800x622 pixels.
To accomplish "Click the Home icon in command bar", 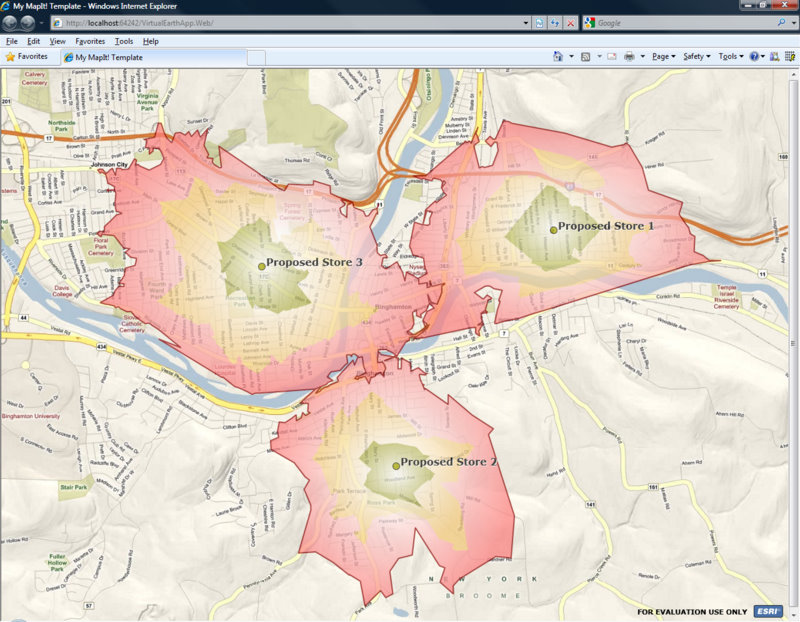I will (x=558, y=56).
